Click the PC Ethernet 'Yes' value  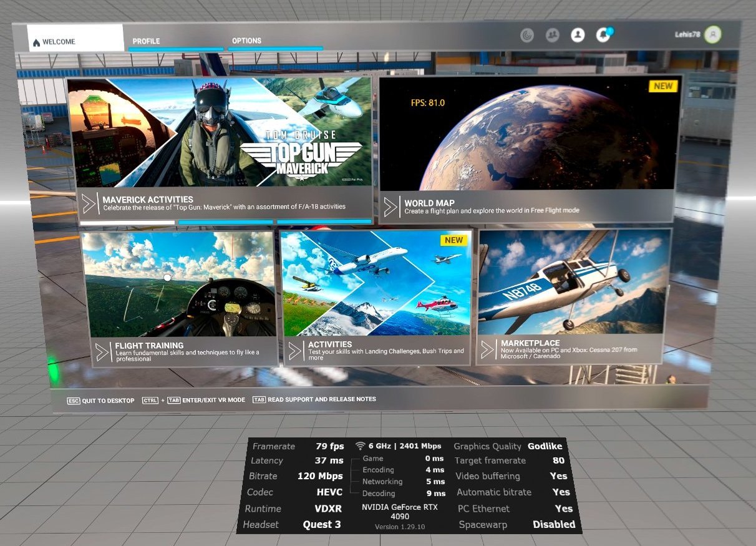pyautogui.click(x=564, y=509)
